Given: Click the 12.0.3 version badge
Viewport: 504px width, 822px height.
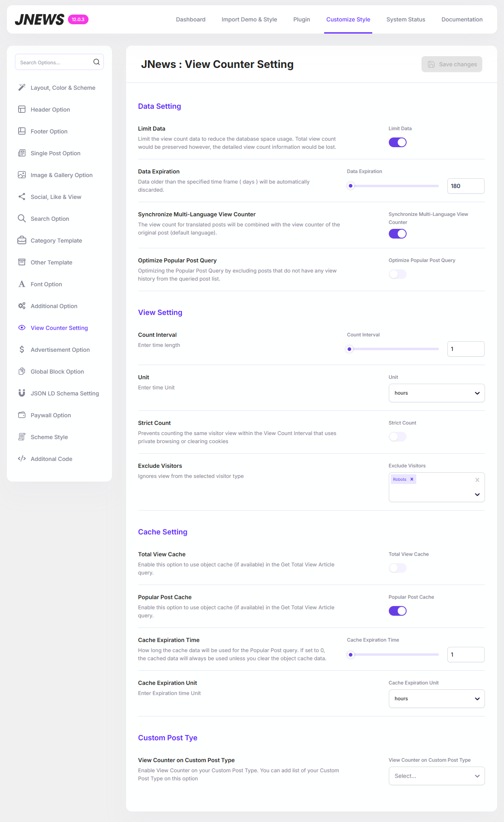Looking at the screenshot, I should coord(78,19).
